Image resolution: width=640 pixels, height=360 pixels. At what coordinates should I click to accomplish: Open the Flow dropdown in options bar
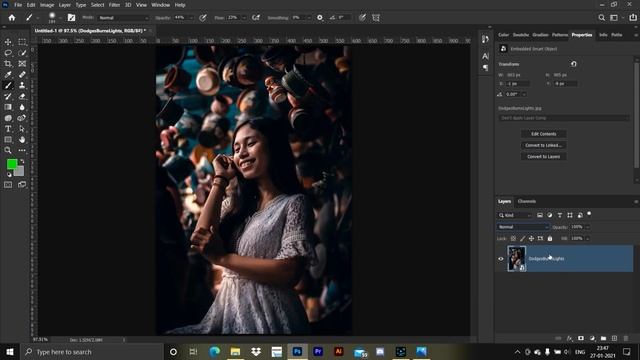point(244,18)
